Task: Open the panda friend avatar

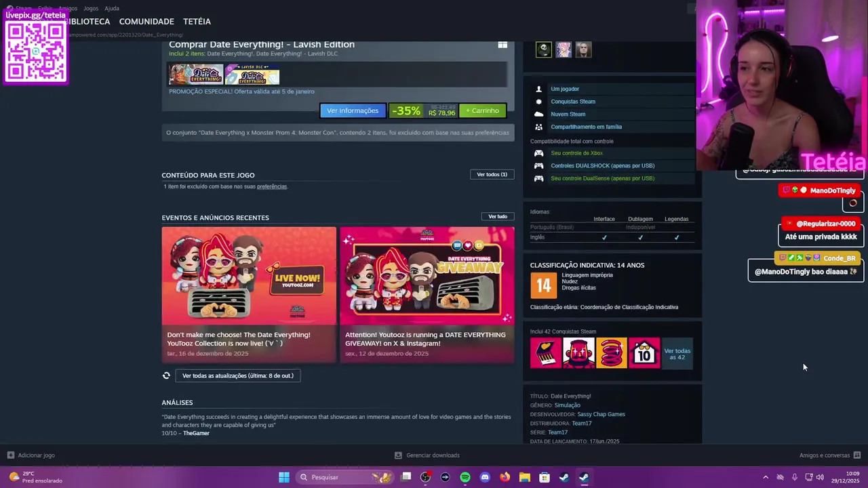Action: (x=544, y=49)
